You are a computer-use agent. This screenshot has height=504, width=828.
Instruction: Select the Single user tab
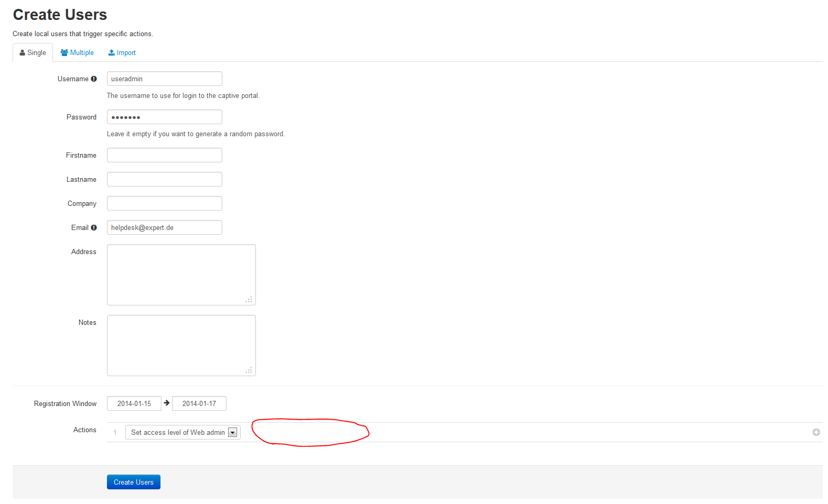pyautogui.click(x=33, y=53)
